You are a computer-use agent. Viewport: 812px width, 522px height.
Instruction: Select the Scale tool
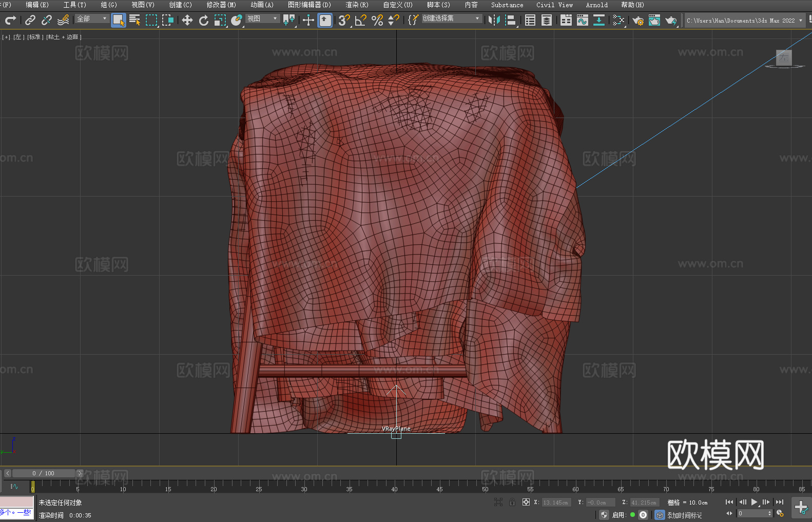[220, 20]
